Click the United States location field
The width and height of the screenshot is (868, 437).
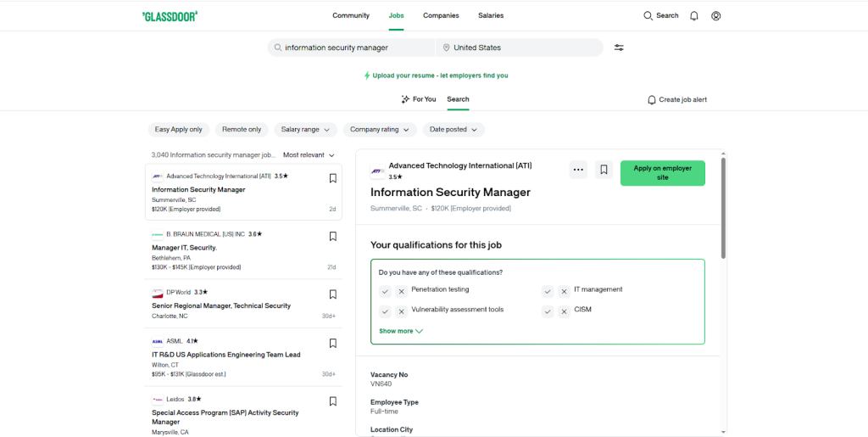pyautogui.click(x=520, y=48)
